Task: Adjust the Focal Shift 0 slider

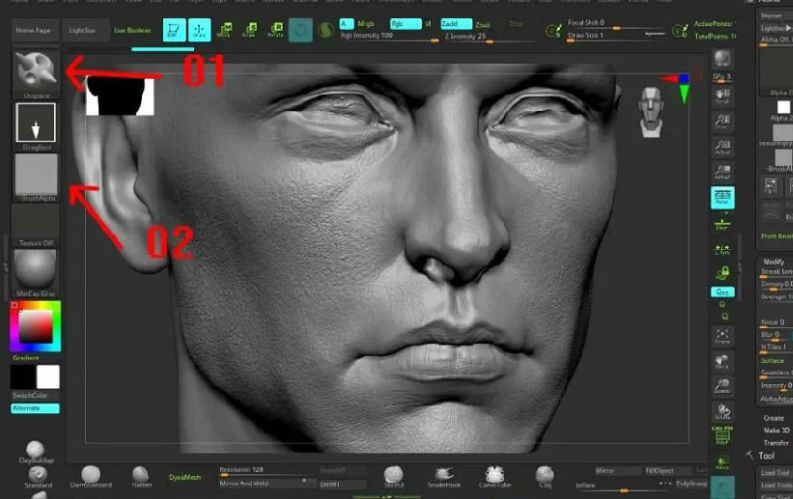Action: tap(614, 23)
